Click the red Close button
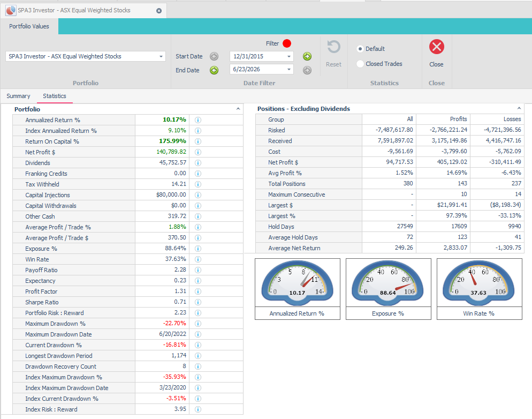This screenshot has width=532, height=419. click(x=437, y=47)
